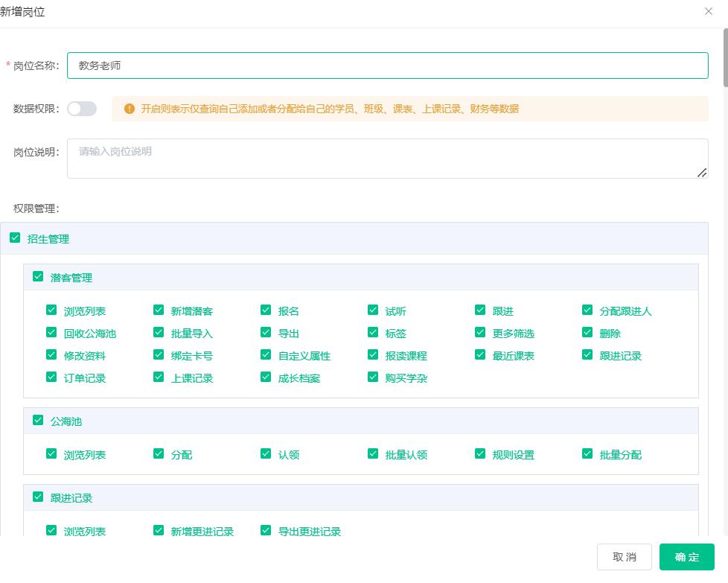This screenshot has width=728, height=583.
Task: Uncheck the 潜客管理 group checkbox
Action: point(38,277)
